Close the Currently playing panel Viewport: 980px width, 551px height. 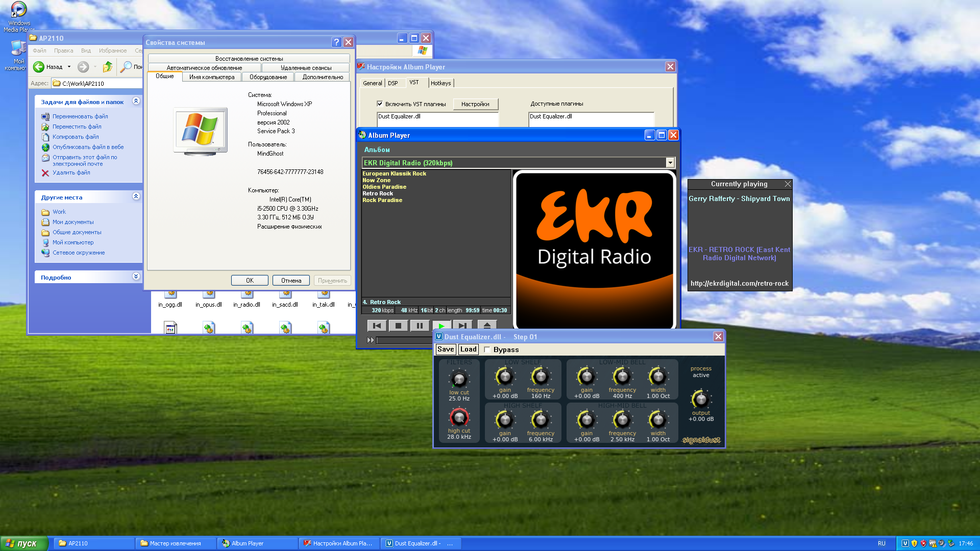788,184
